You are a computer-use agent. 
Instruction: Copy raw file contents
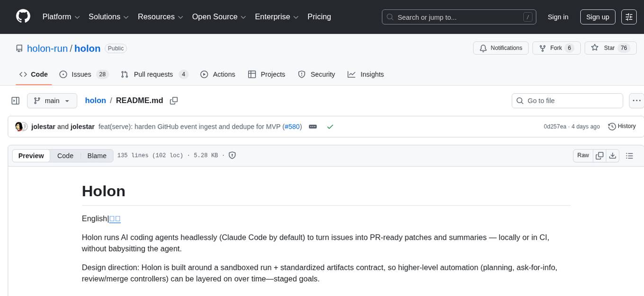click(x=599, y=156)
